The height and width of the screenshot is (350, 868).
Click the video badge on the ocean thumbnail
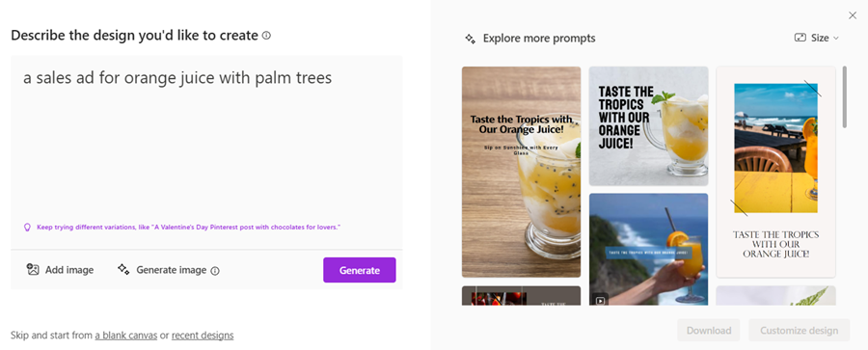point(600,301)
